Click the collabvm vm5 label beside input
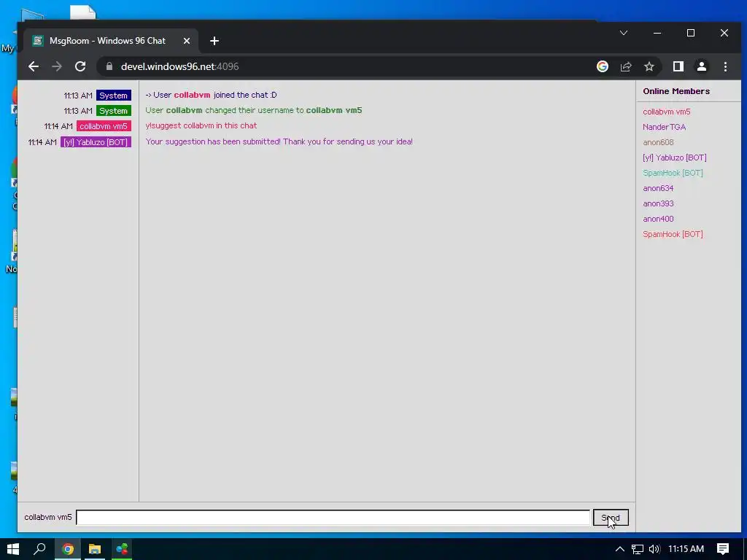The image size is (747, 560). click(x=47, y=517)
